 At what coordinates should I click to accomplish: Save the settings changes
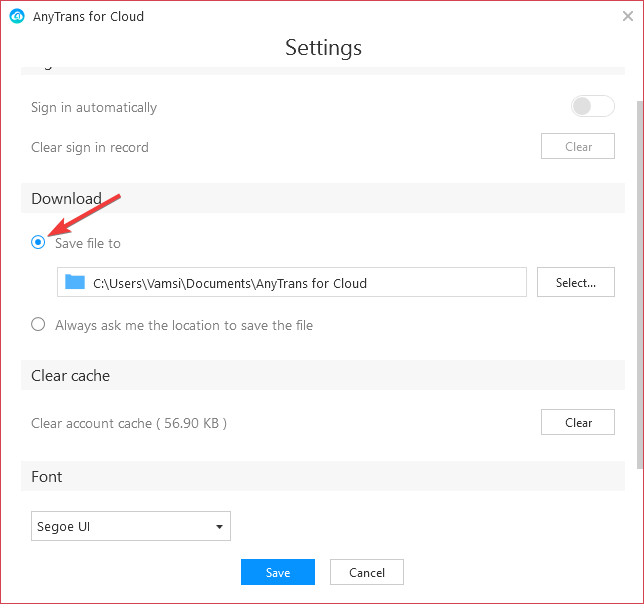pos(278,572)
